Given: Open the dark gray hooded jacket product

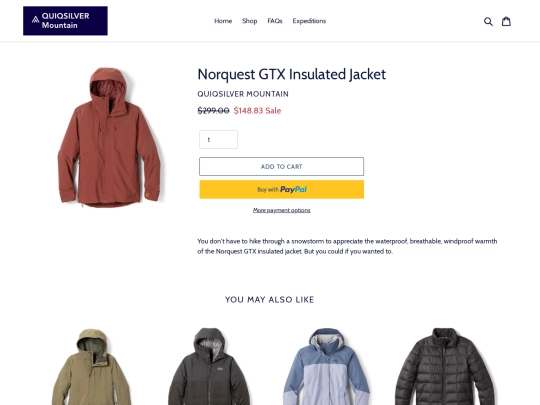Looking at the screenshot, I should (209, 366).
